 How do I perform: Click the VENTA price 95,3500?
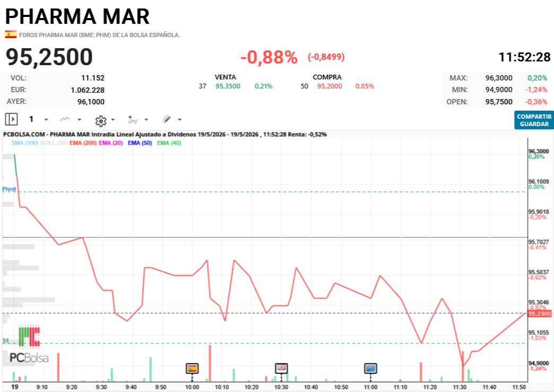228,86
